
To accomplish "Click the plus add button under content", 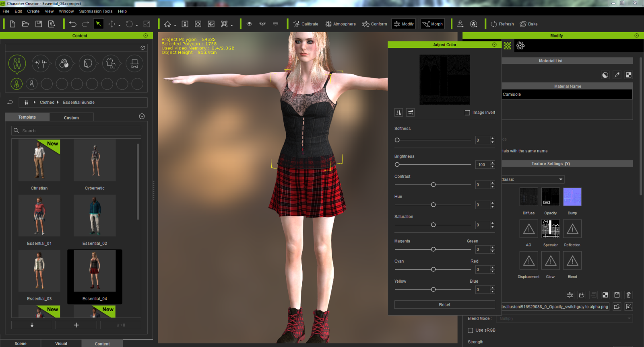I will [x=76, y=325].
